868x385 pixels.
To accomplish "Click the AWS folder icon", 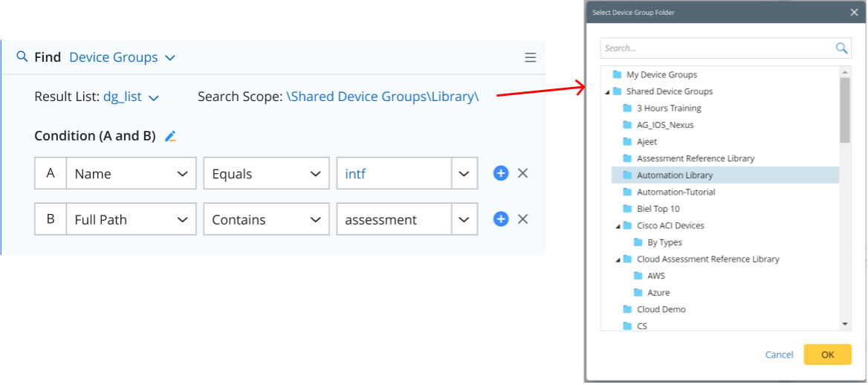I will point(638,275).
